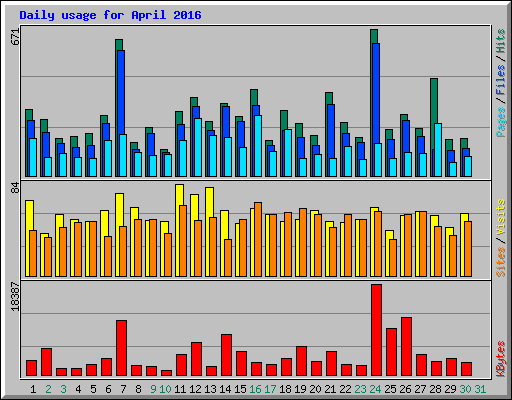Image resolution: width=512 pixels, height=400 pixels.
Task: Select day label "27" on the x-axis
Action: [420, 389]
